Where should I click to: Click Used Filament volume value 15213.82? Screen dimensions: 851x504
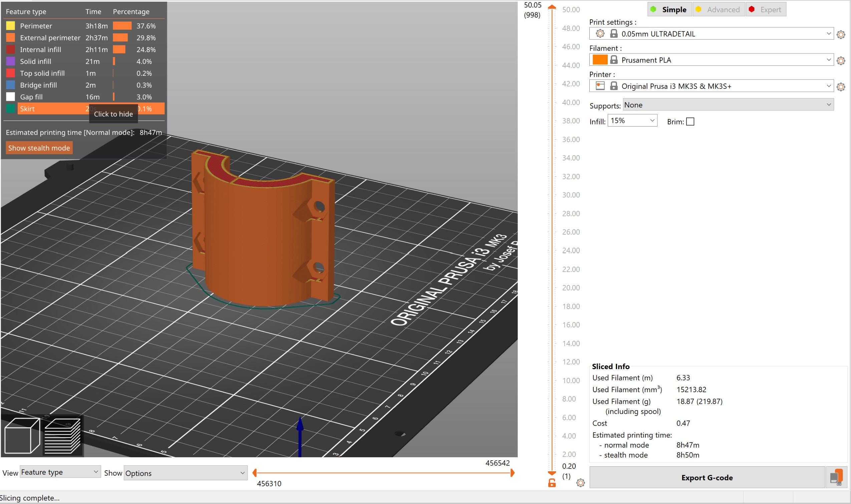pyautogui.click(x=691, y=390)
